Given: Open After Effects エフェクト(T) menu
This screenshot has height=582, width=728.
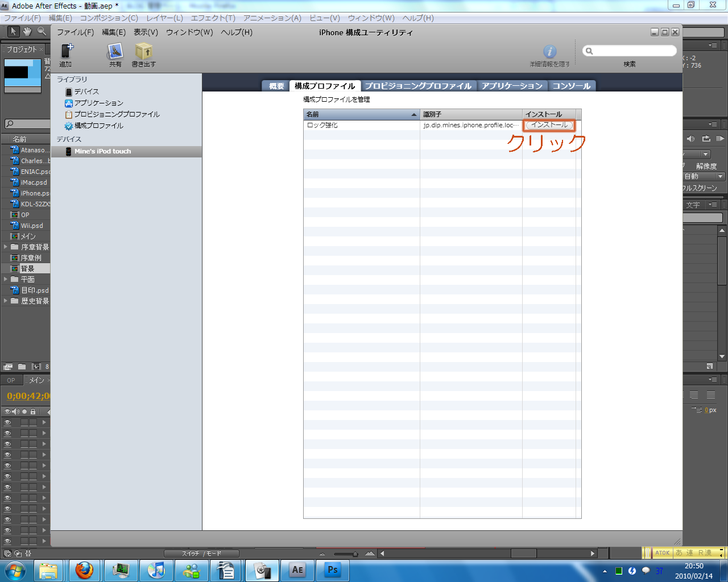Looking at the screenshot, I should coord(213,18).
